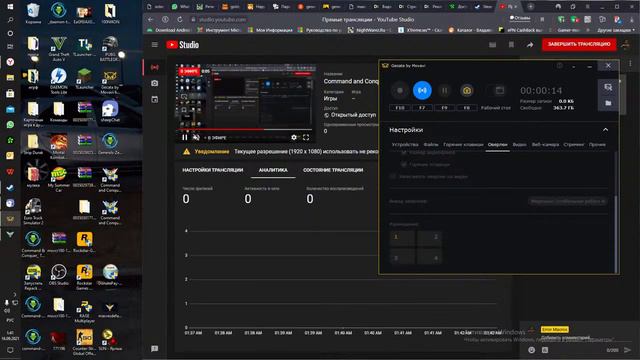Select overlay placement position 3

pos(402,256)
